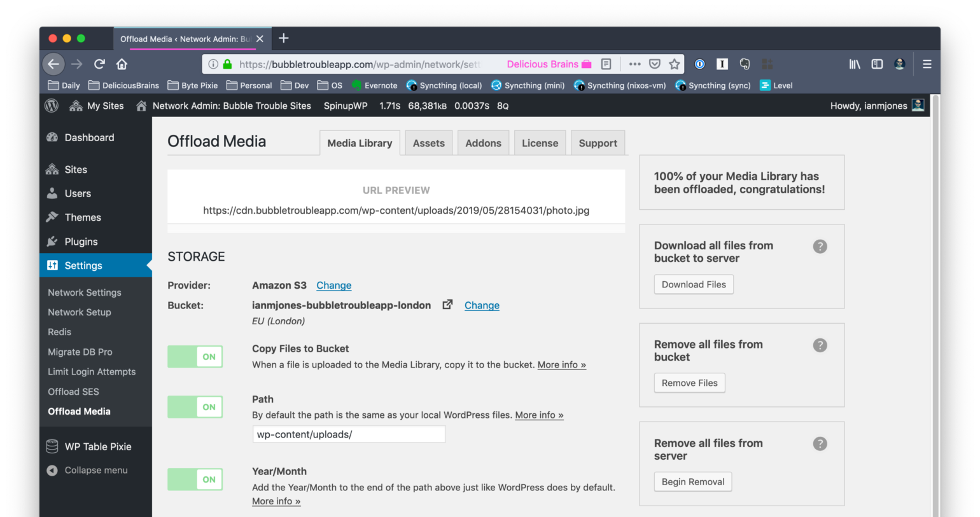Open the Support tab
This screenshot has width=980, height=517.
click(598, 143)
